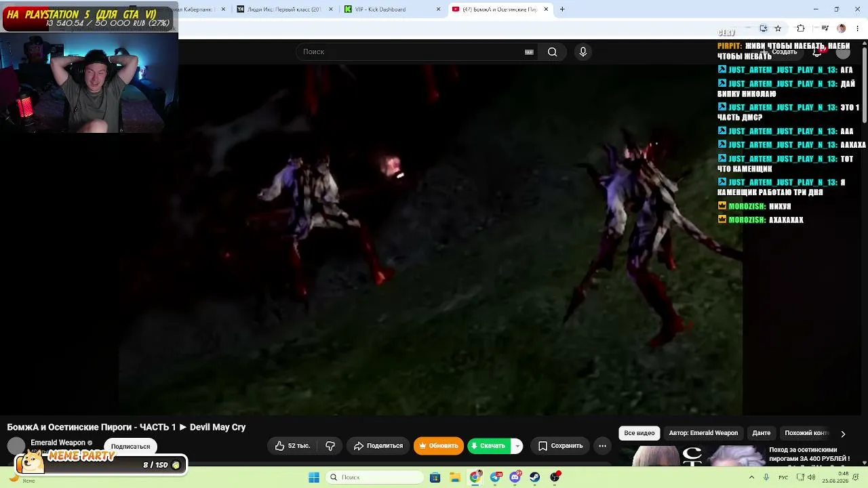
Task: Open the Emerald Weapon channel avatar
Action: coord(16,446)
